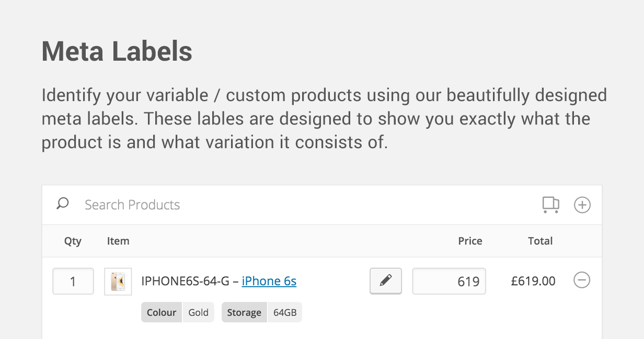Remove the iPhone 6s line item

pyautogui.click(x=582, y=280)
